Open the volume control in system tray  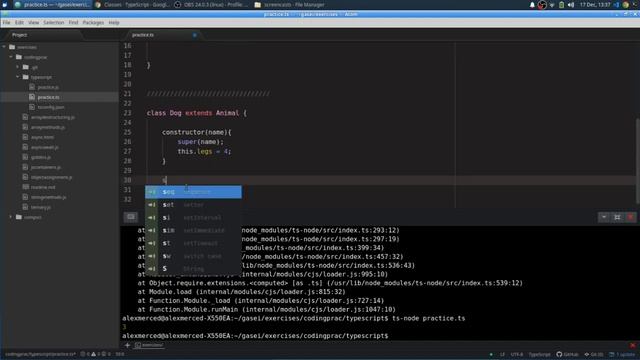(x=571, y=5)
